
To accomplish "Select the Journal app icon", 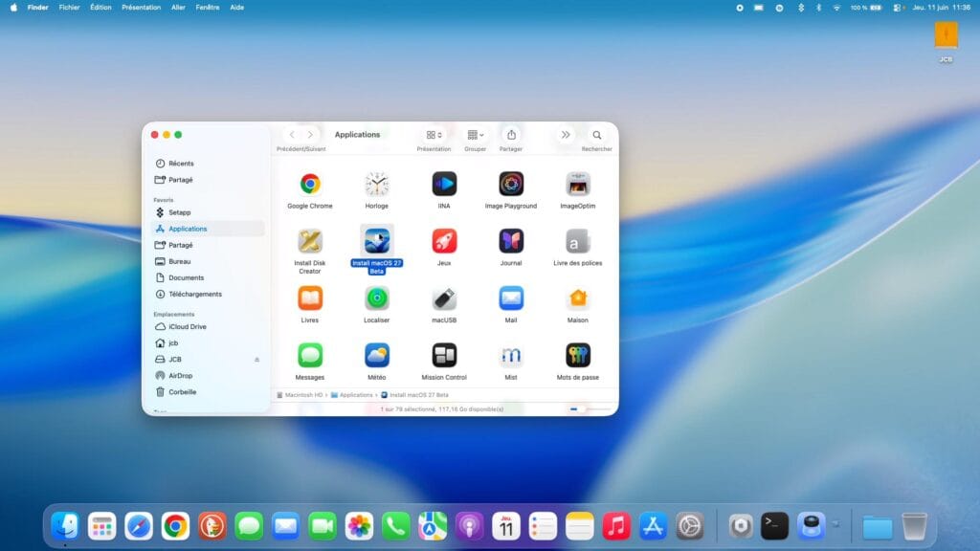I will click(x=511, y=241).
